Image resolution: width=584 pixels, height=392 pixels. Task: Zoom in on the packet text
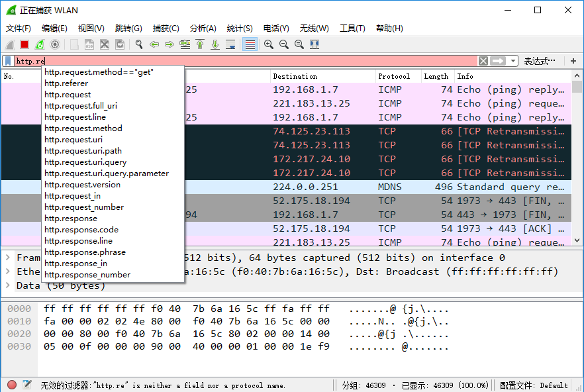tap(269, 45)
